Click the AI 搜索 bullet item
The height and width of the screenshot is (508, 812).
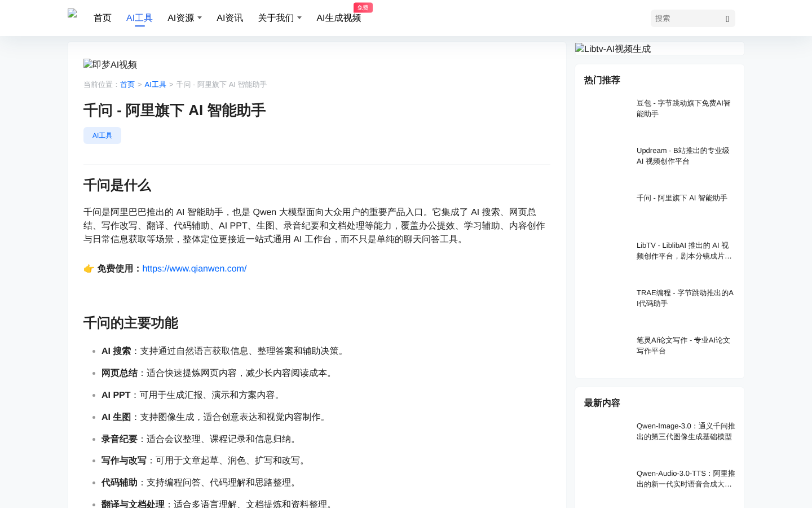click(224, 351)
